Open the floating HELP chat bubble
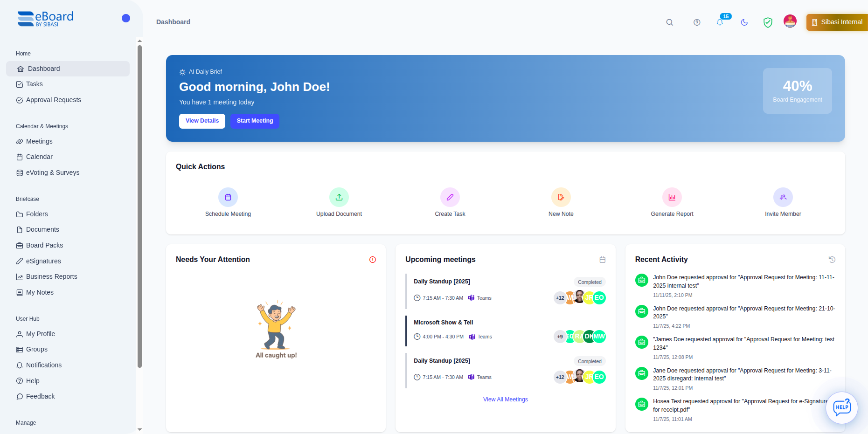 click(x=842, y=407)
